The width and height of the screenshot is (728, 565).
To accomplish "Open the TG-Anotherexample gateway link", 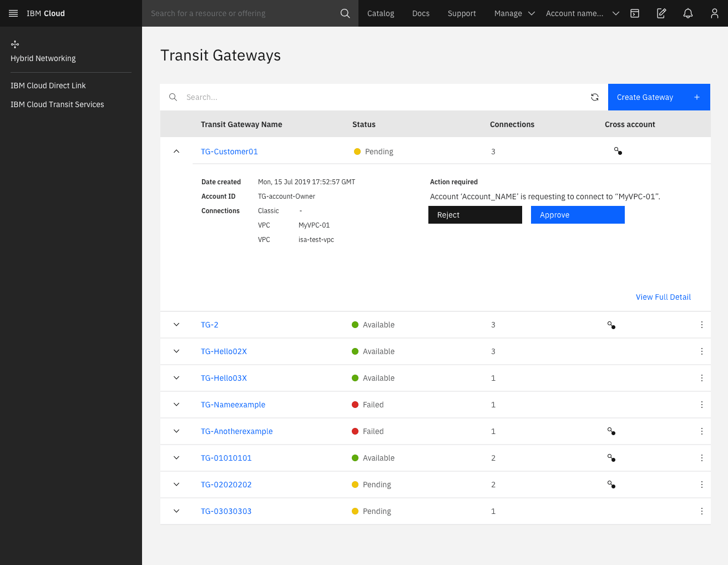I will (x=237, y=431).
